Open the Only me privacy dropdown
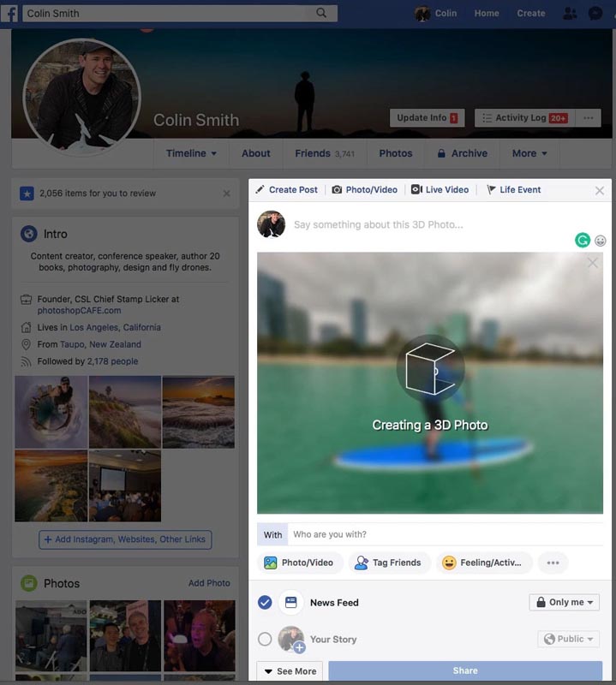Screen dimensions: 616x685 point(564,602)
